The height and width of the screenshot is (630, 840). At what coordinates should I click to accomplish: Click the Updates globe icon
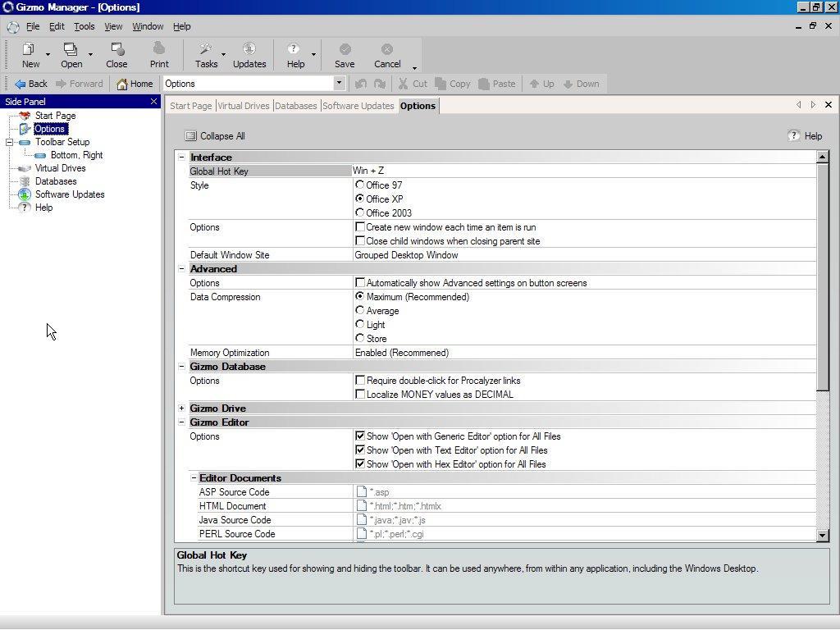click(x=249, y=50)
